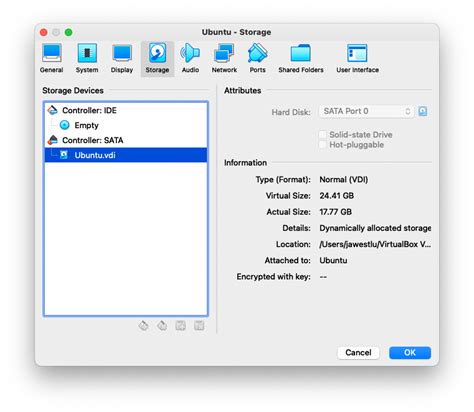Toggle the Hot-pluggable checkbox
Image resolution: width=474 pixels, height=412 pixels.
pos(322,145)
